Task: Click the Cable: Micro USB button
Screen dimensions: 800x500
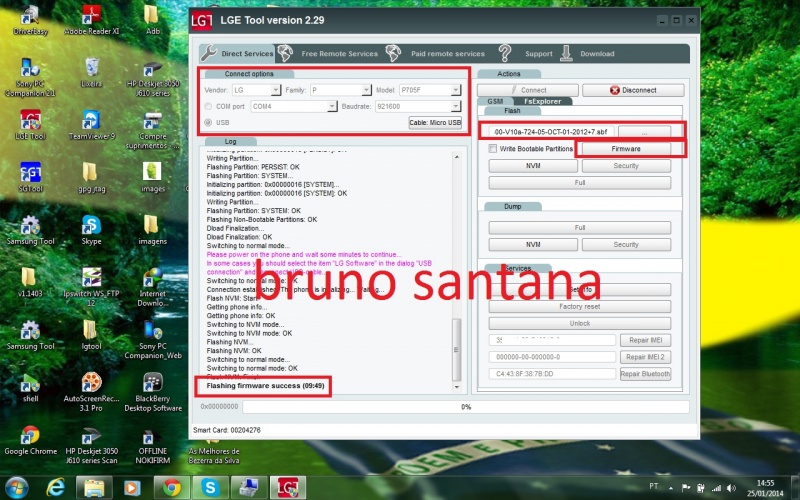Action: click(x=435, y=122)
